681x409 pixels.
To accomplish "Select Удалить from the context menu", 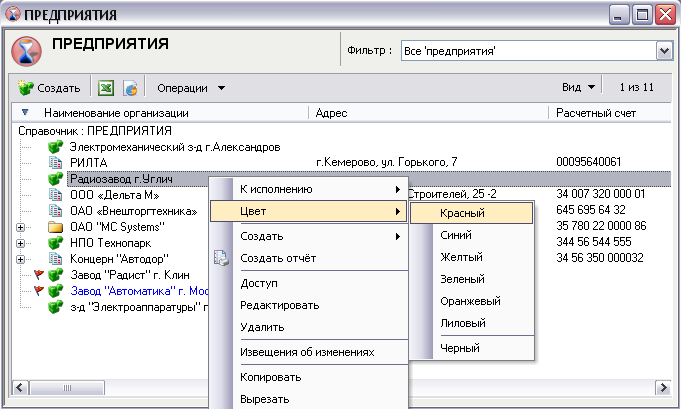I will pyautogui.click(x=262, y=327).
